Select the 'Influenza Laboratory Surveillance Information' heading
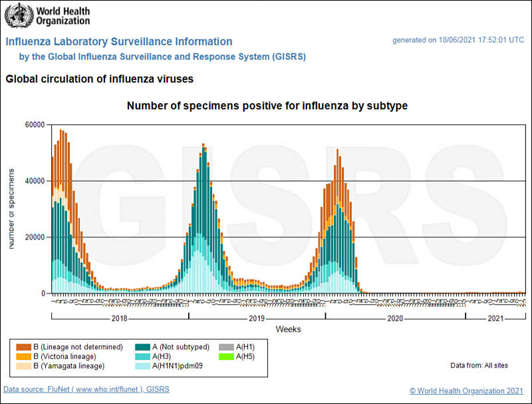 (119, 41)
